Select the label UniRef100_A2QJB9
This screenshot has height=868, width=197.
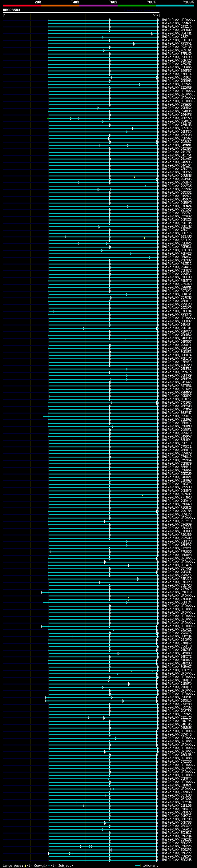pyautogui.click(x=177, y=535)
